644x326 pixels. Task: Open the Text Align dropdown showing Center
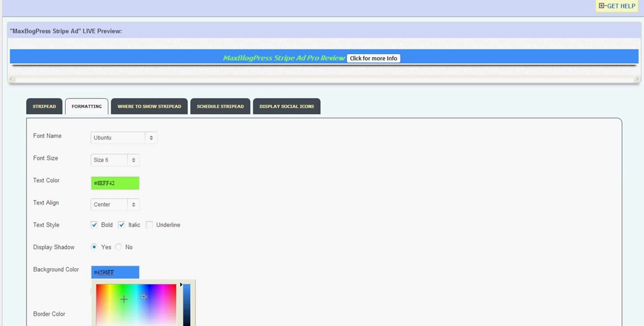click(115, 204)
